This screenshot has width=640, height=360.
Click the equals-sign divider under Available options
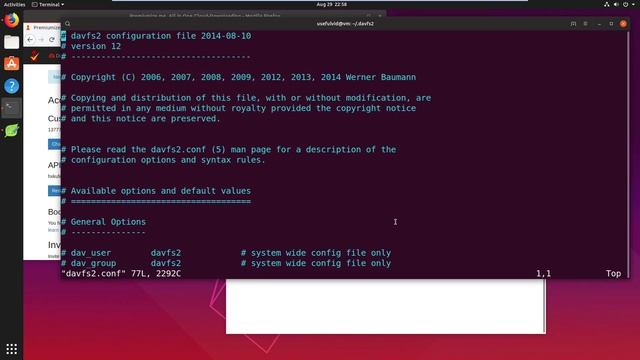tap(161, 201)
